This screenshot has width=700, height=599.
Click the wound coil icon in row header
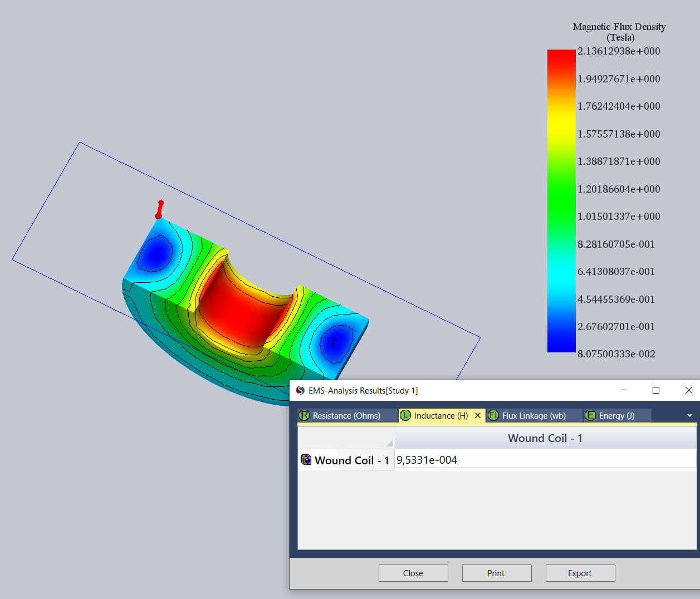coord(306,460)
